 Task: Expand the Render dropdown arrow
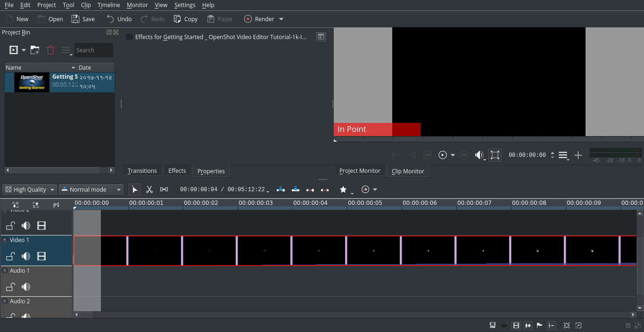point(281,19)
